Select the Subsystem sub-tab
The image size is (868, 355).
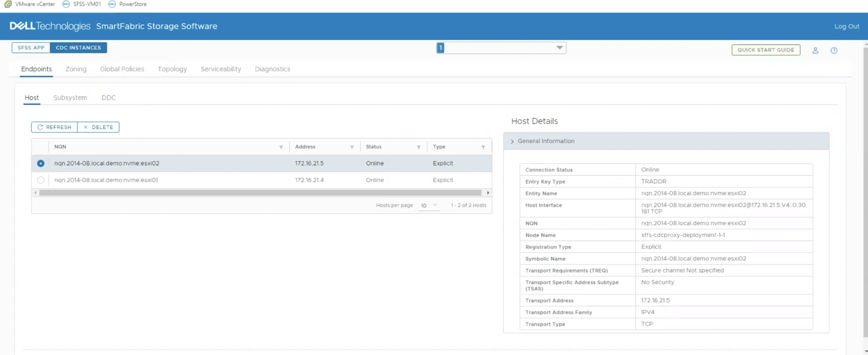coord(70,98)
